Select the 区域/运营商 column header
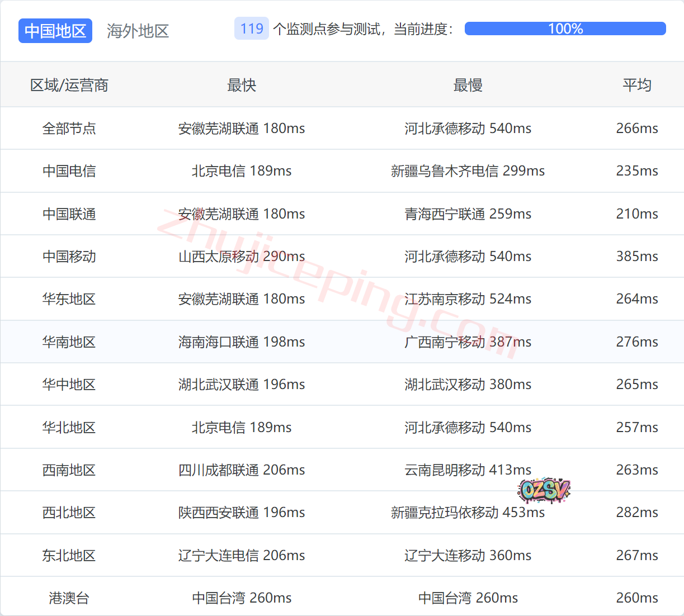684x616 pixels. [x=69, y=85]
